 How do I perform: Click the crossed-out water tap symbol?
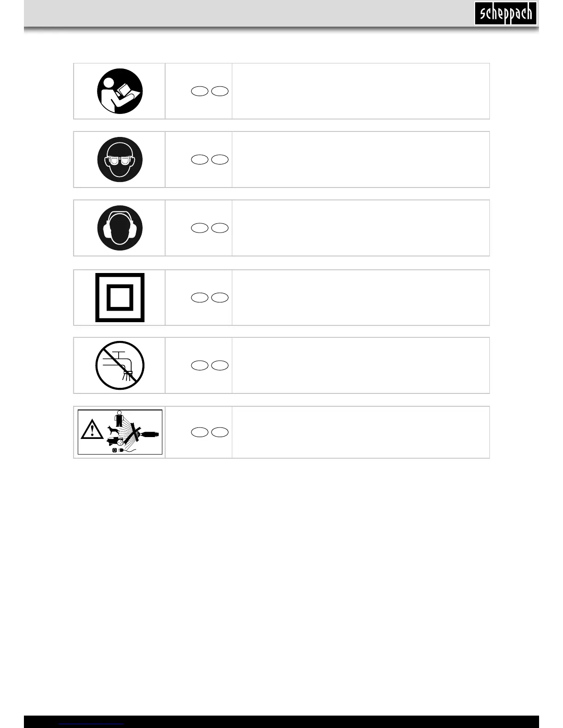click(x=120, y=365)
